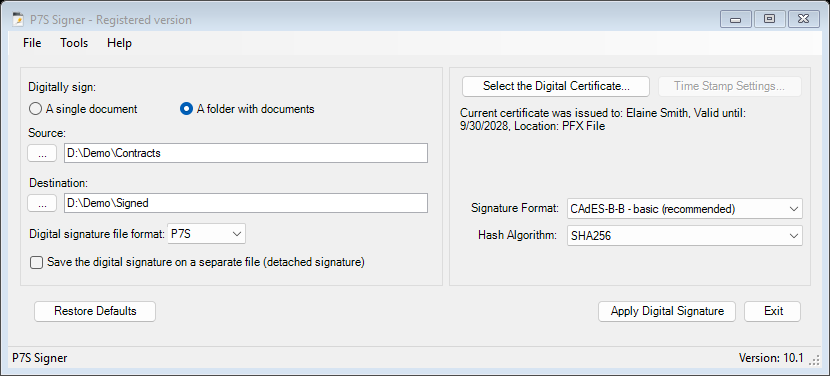Click the Digitally sign: label
Viewport: 830px width, 376px height.
click(x=62, y=86)
